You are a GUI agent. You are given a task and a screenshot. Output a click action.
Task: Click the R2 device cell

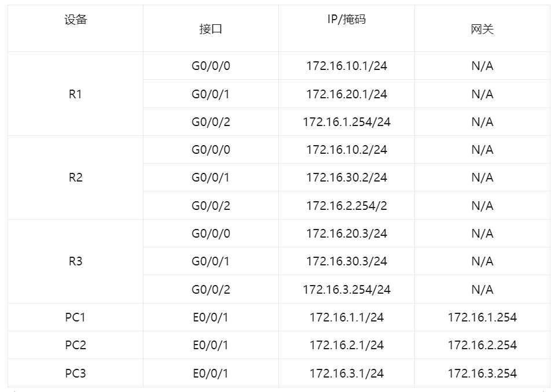(x=75, y=177)
